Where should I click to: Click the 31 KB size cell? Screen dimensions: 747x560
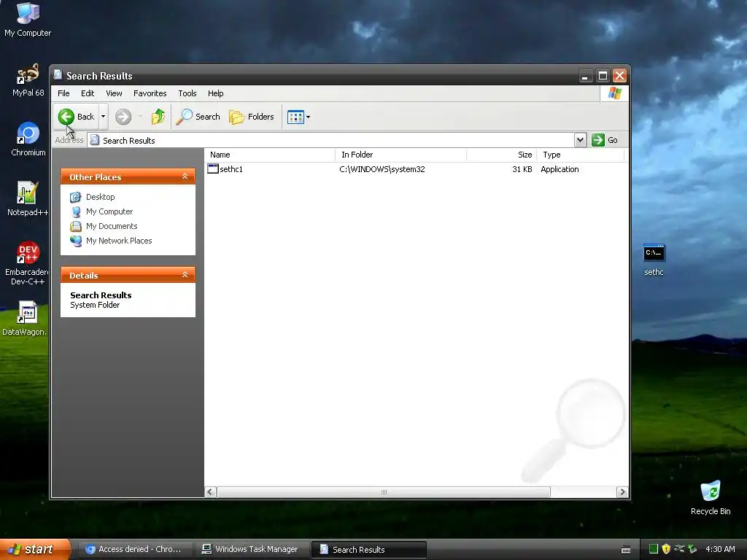(522, 169)
